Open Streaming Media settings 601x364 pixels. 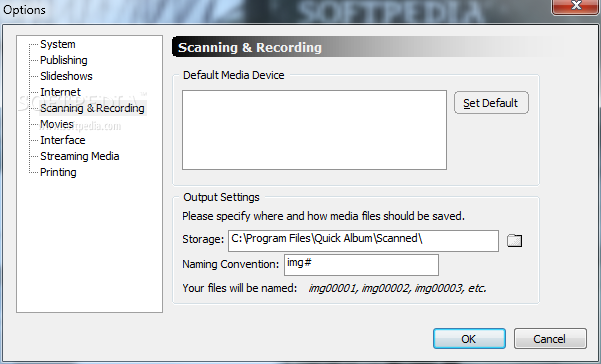[80, 156]
